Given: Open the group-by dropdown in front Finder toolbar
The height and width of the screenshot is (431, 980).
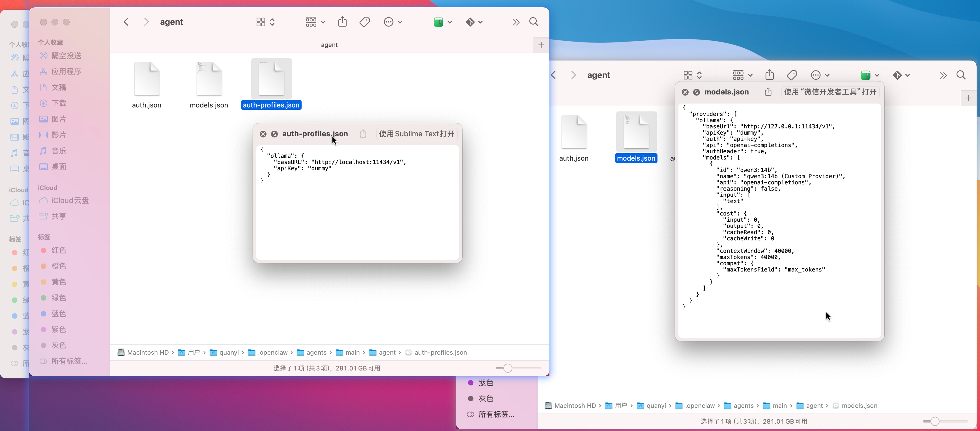Looking at the screenshot, I should coord(315,22).
